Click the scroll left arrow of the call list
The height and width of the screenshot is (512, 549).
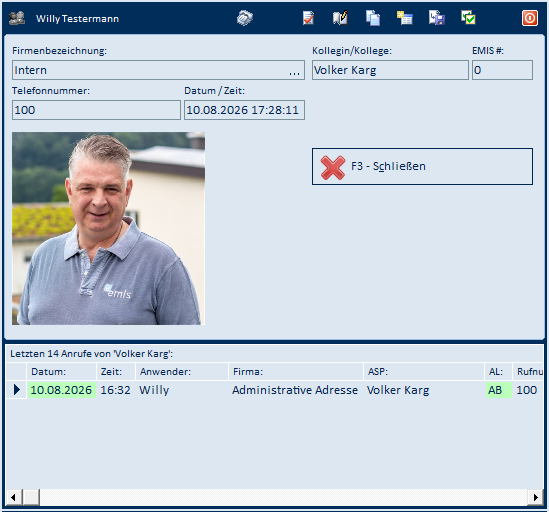click(x=14, y=497)
